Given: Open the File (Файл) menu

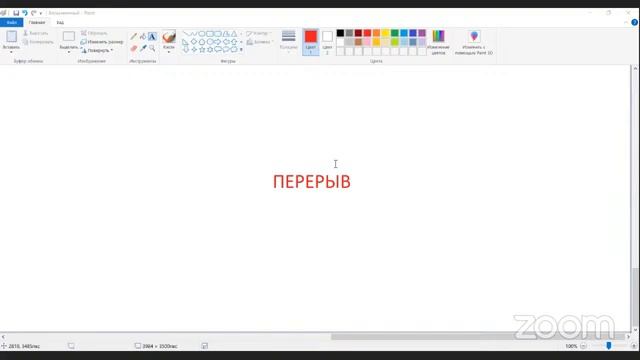Looking at the screenshot, I should [x=11, y=22].
